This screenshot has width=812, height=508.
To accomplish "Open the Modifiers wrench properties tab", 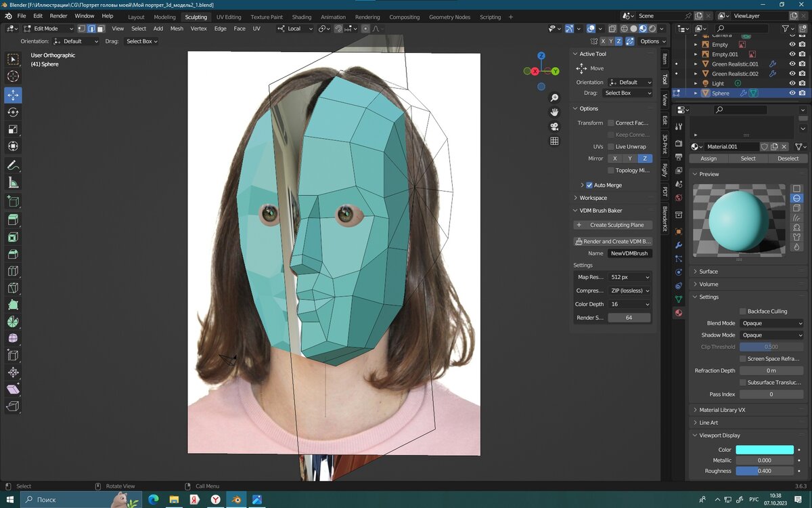I will coord(679,245).
